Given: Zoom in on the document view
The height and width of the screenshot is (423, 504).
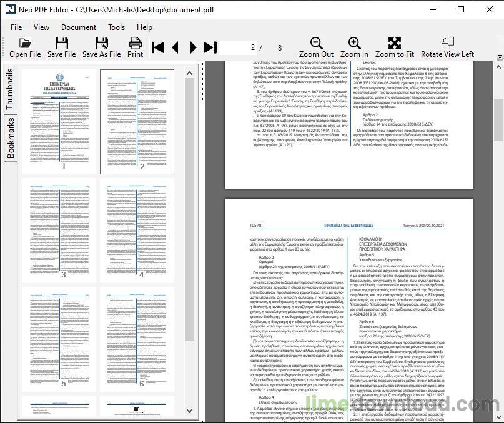Looking at the screenshot, I should click(354, 47).
